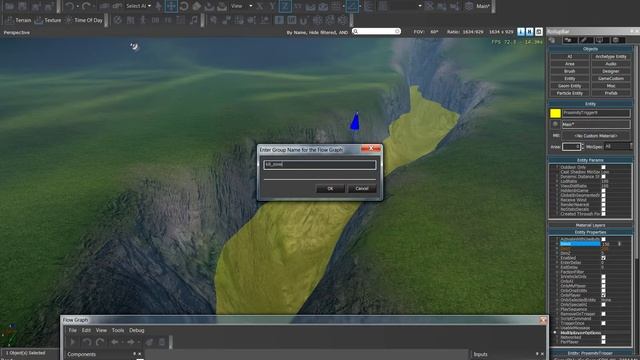Open the Time Of Day editor
The width and height of the screenshot is (640, 360).
[x=84, y=20]
